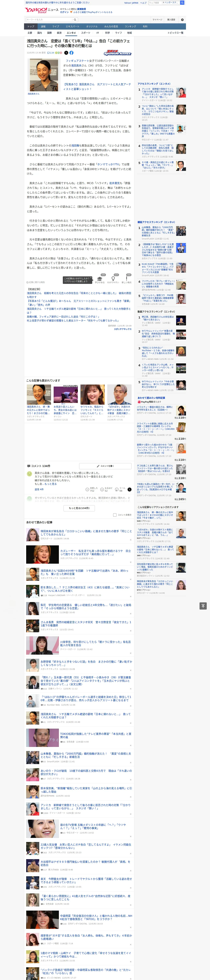This screenshot has width=210, height=980.
Task: Open the 134 comments count icon under headline
Action: pos(51,53)
